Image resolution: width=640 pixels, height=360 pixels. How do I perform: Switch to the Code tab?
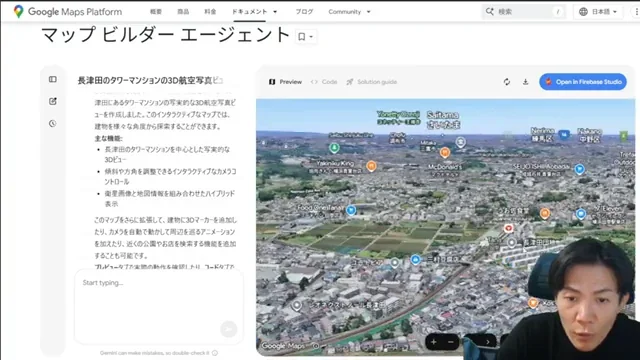[324, 82]
